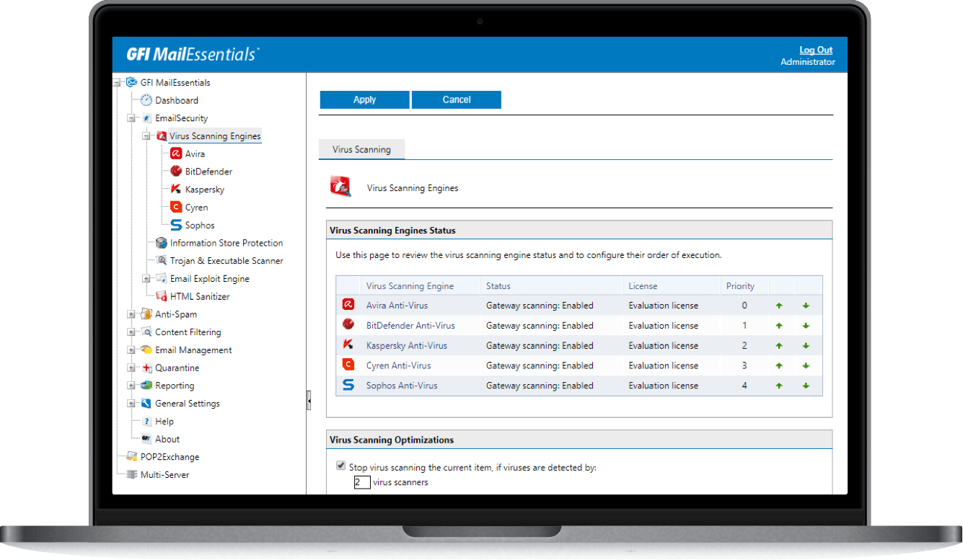The width and height of the screenshot is (963, 560).
Task: Click the Dashboard clock icon
Action: pyautogui.click(x=146, y=100)
